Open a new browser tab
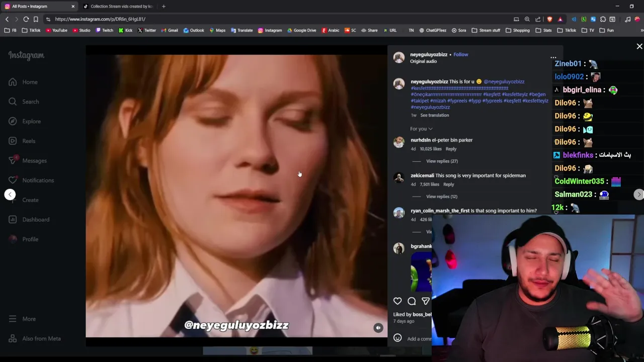644x362 pixels. click(x=164, y=6)
